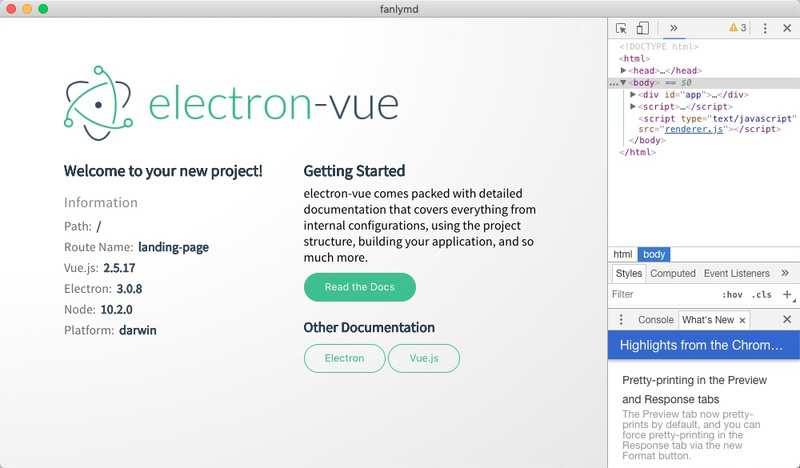The image size is (800, 468).
Task: Close the DevTools panel
Action: pyautogui.click(x=787, y=29)
